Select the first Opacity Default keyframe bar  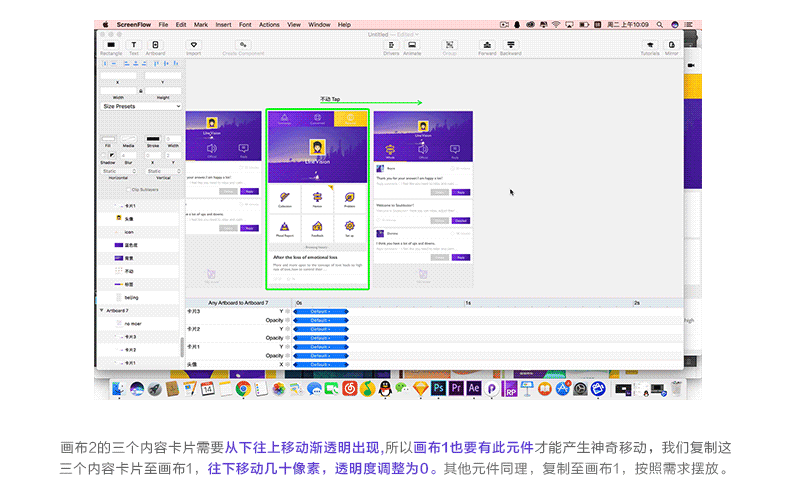(320, 320)
